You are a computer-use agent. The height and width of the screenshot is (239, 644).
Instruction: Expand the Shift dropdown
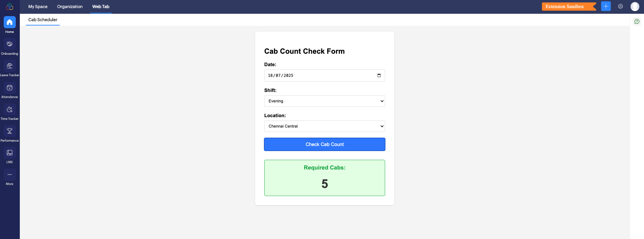(324, 101)
